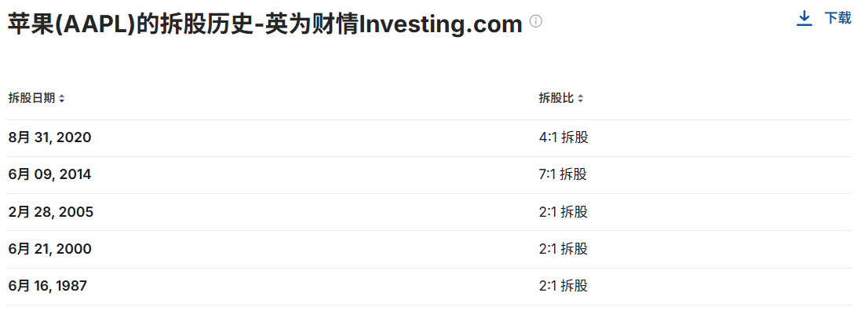868x322 pixels.
Task: Click Investing.com text in the heading
Action: (x=440, y=24)
